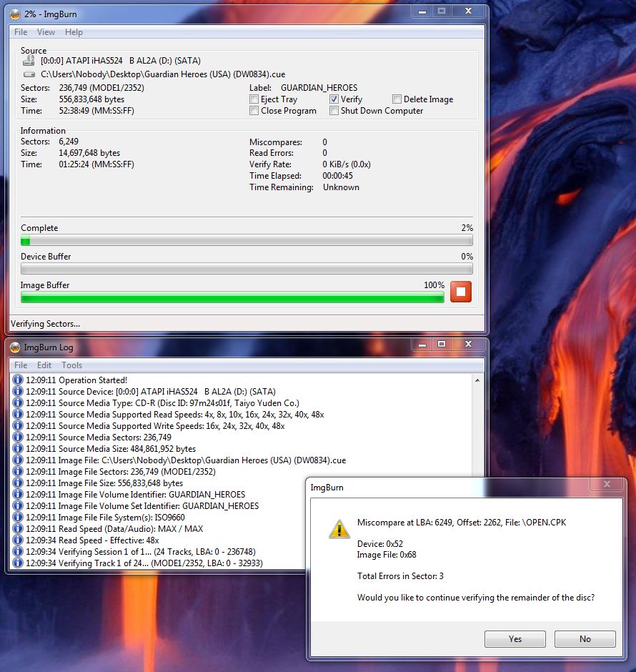Viewport: 636px width, 672px height.
Task: Tick the Delete Image checkbox
Action: click(397, 99)
